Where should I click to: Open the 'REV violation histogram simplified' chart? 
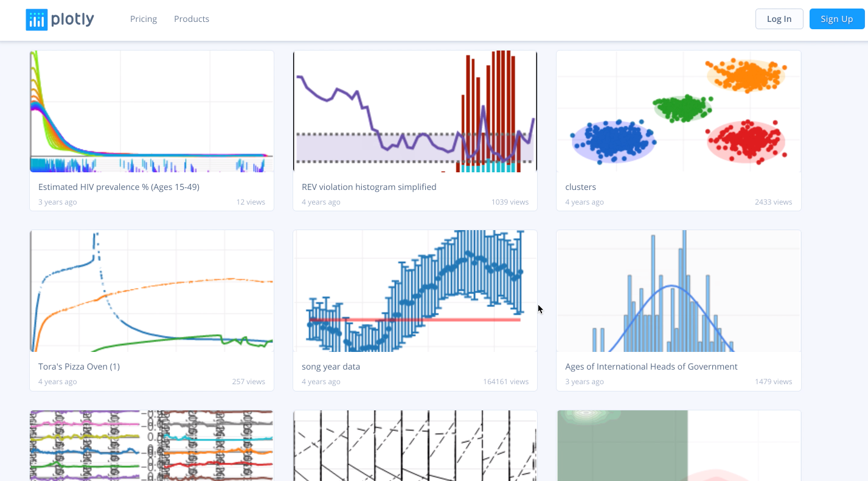(x=369, y=187)
